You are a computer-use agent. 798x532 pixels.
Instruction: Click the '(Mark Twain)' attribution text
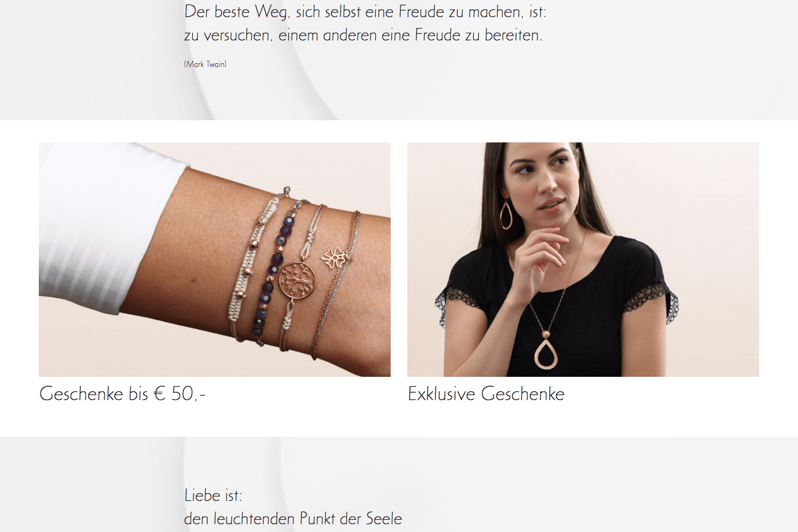point(205,64)
